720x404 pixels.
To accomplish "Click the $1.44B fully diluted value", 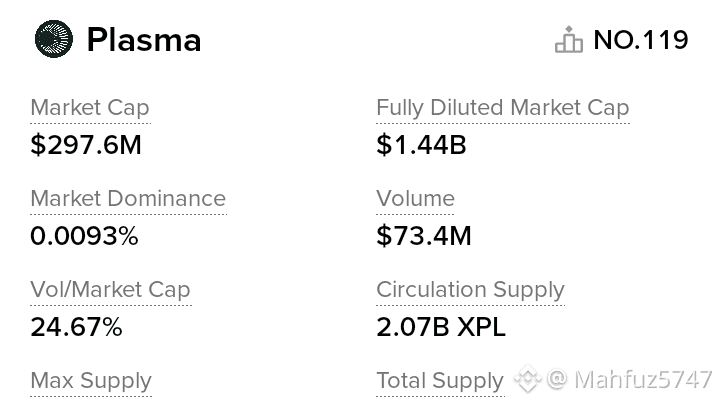I will (x=421, y=145).
